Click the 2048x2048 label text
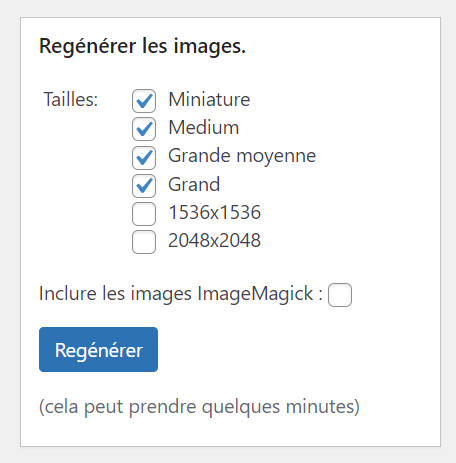 coord(214,240)
